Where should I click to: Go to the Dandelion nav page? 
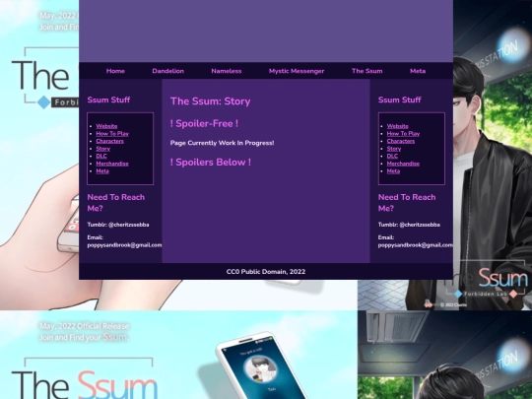tap(167, 71)
